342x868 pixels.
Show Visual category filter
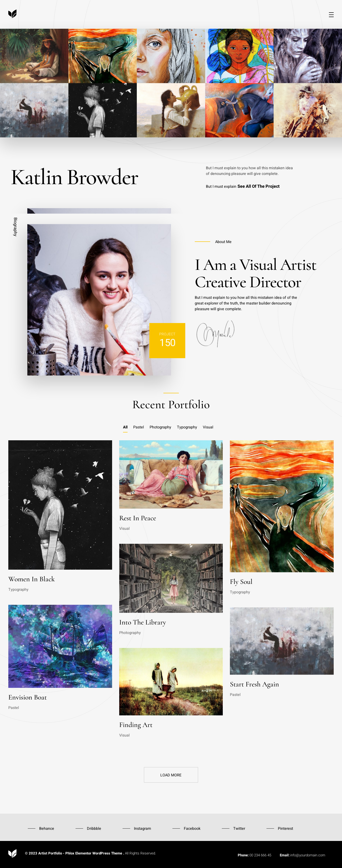click(x=208, y=427)
